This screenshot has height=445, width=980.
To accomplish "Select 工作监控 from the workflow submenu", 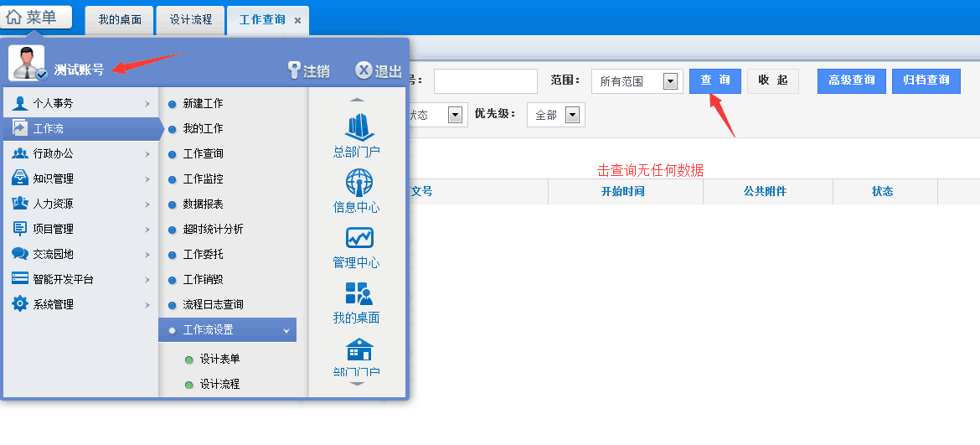I will click(203, 179).
